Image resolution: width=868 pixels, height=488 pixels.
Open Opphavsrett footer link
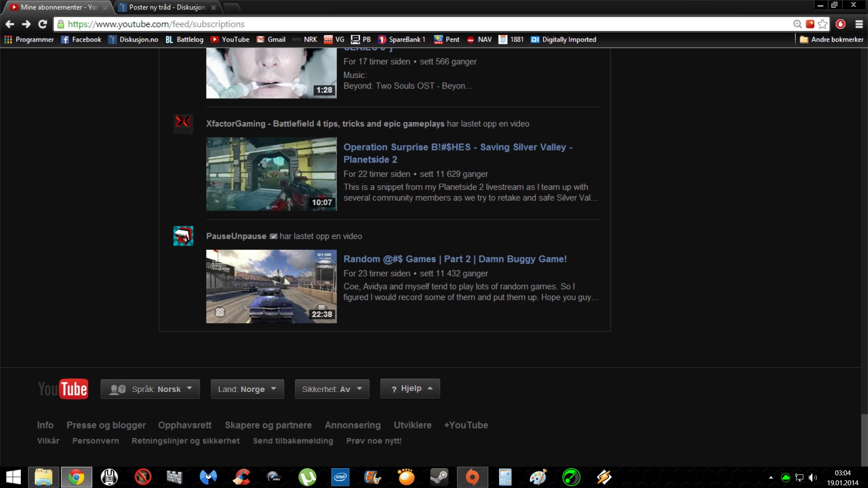click(185, 425)
